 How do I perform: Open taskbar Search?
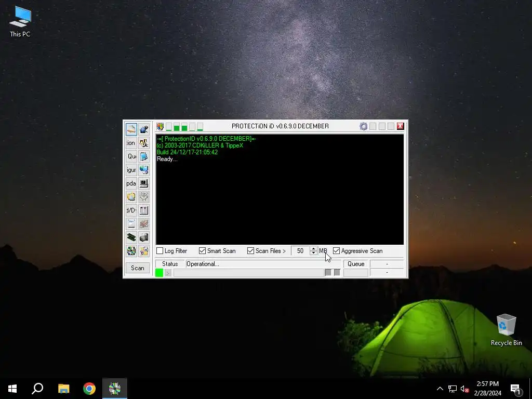pos(37,389)
